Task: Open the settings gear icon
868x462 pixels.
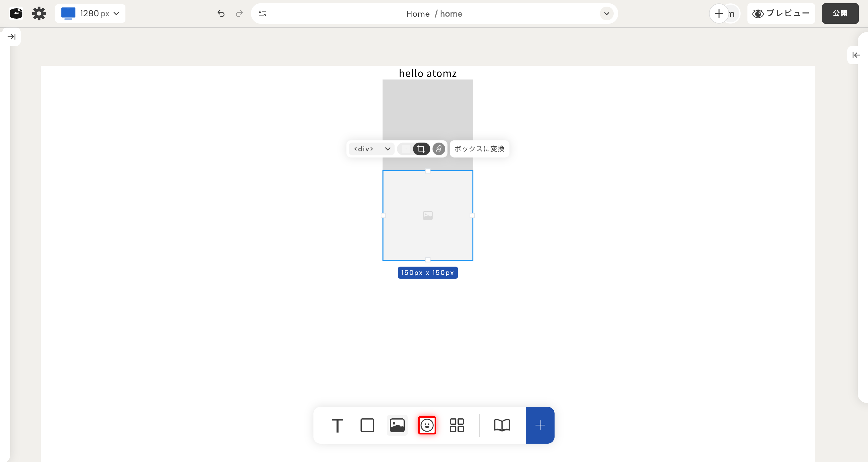Action: [39, 13]
